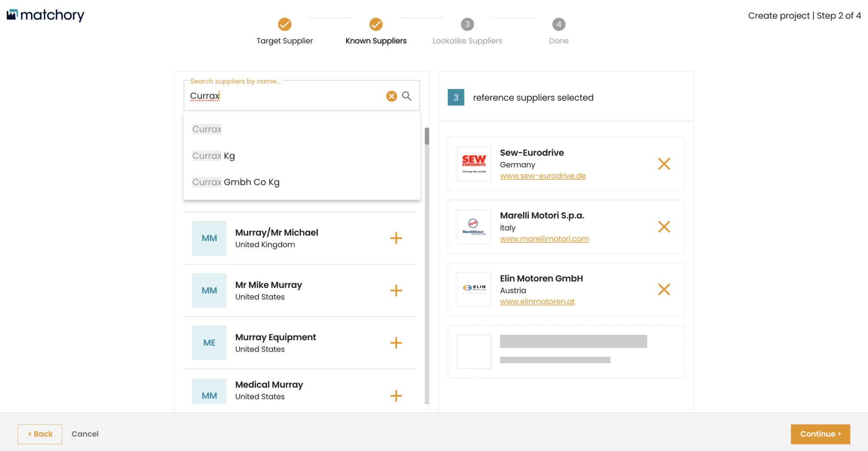868x451 pixels.
Task: Select the 'Currax' suggestion
Action: click(302, 129)
